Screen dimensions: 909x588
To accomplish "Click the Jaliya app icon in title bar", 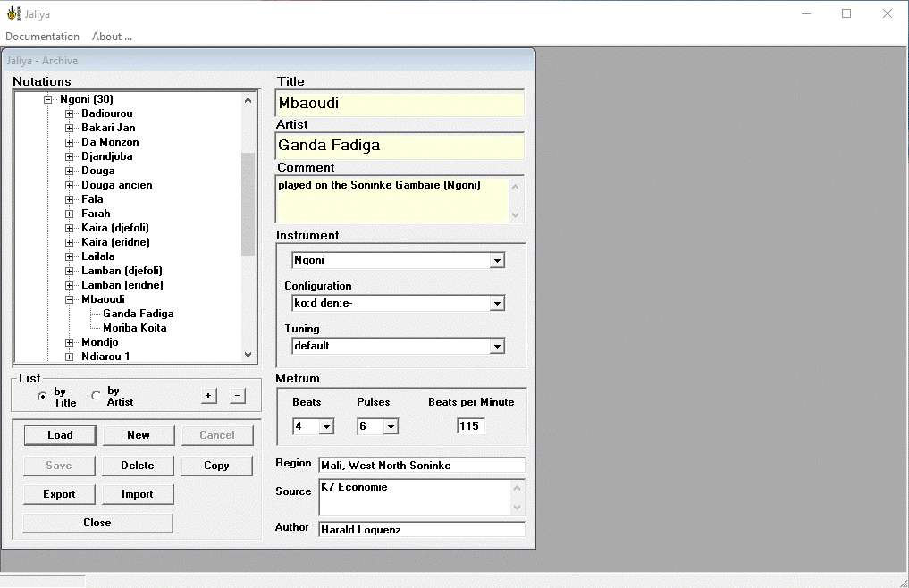I will point(12,13).
